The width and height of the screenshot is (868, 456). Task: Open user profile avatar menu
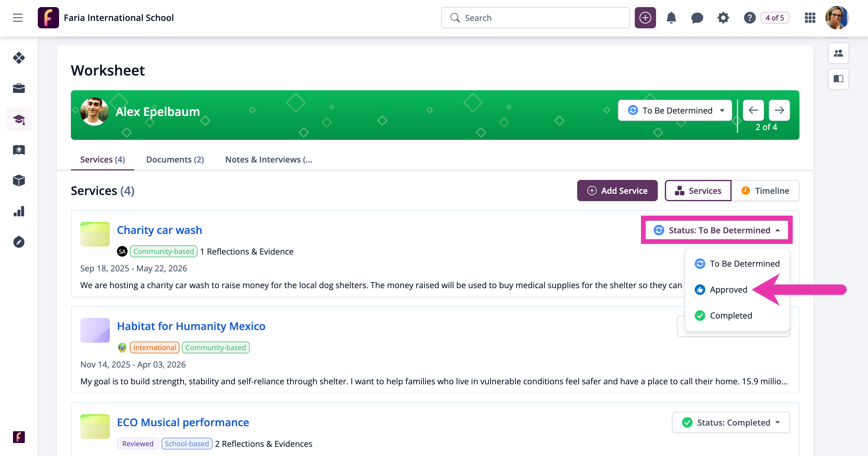tap(837, 17)
